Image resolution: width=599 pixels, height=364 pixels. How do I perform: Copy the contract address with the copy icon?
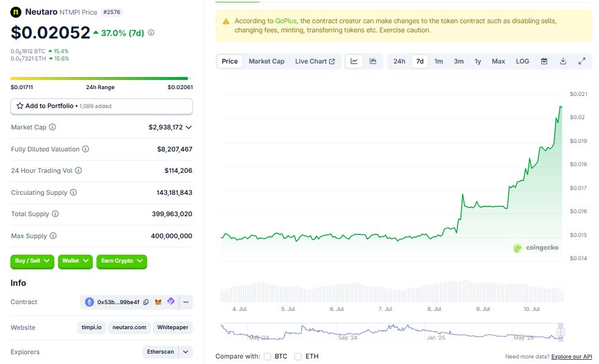(146, 302)
